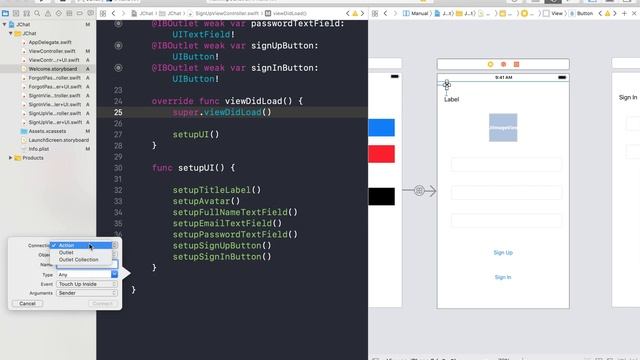Screen dimensions: 640x360
Task: Open the Project navigator folder icon
Action: point(5,13)
